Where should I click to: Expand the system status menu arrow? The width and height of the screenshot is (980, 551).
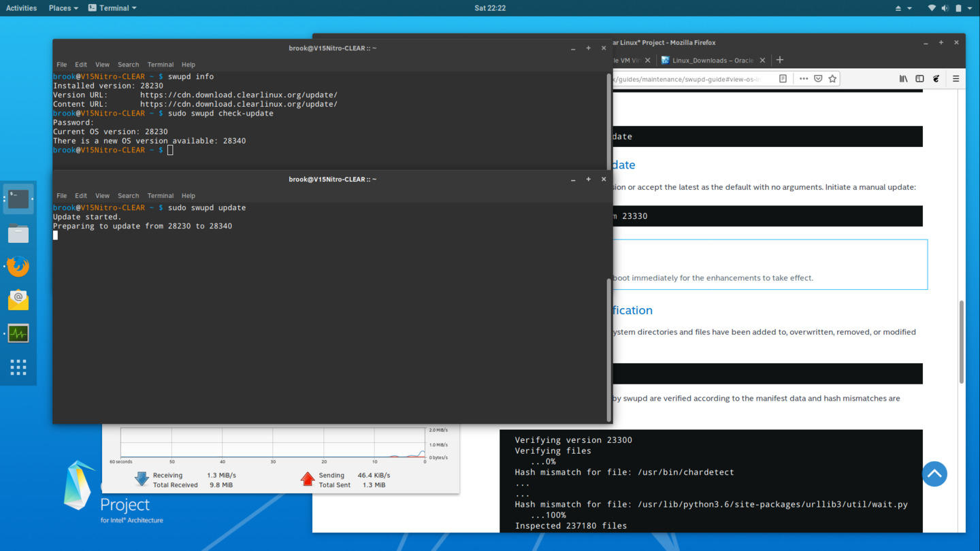(x=971, y=8)
